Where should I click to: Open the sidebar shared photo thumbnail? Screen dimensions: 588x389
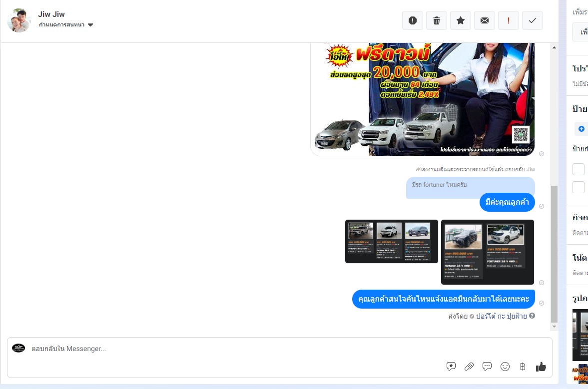580,335
